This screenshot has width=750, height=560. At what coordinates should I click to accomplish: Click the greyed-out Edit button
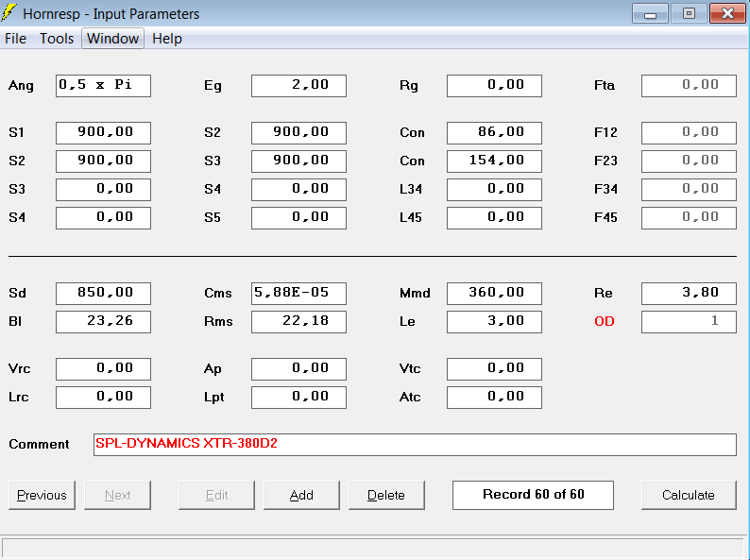[216, 495]
